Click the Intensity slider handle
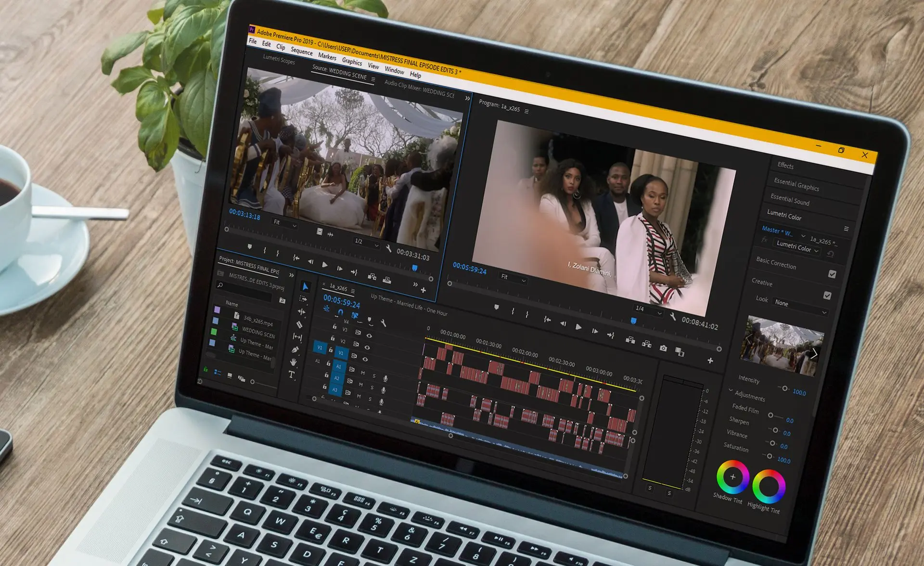 (784, 388)
